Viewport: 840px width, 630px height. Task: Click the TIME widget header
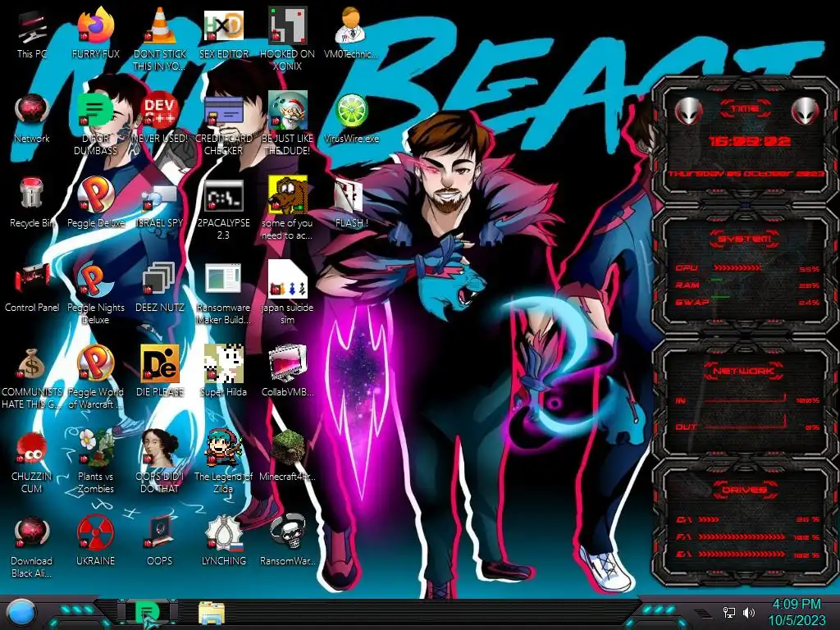(x=745, y=108)
